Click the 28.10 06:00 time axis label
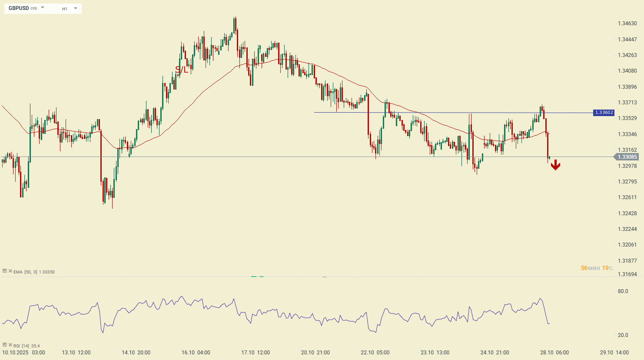The image size is (644, 360). pos(554,353)
